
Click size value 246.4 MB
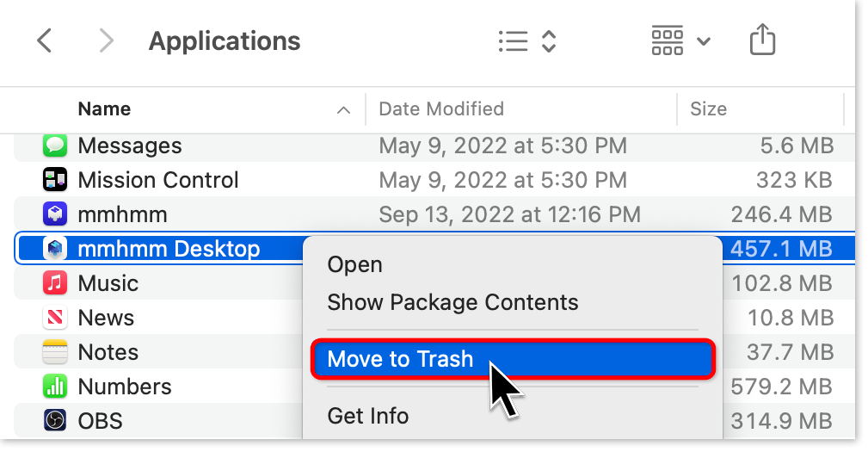[782, 214]
